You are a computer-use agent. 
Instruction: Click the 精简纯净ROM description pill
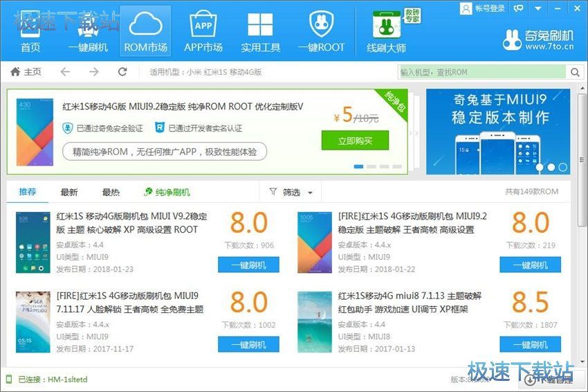(x=165, y=152)
